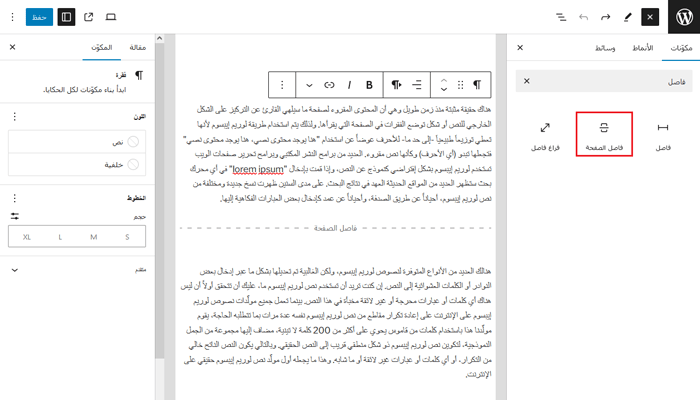Switch to the وسائط media tab
700x400 pixels.
[x=605, y=48]
